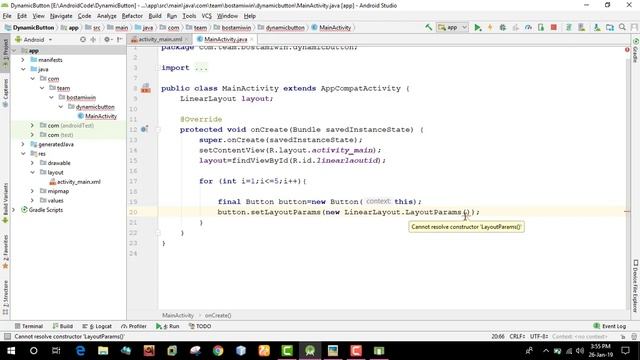640x360 pixels.
Task: Open Project panel gear settings icon
Action: 107,40
